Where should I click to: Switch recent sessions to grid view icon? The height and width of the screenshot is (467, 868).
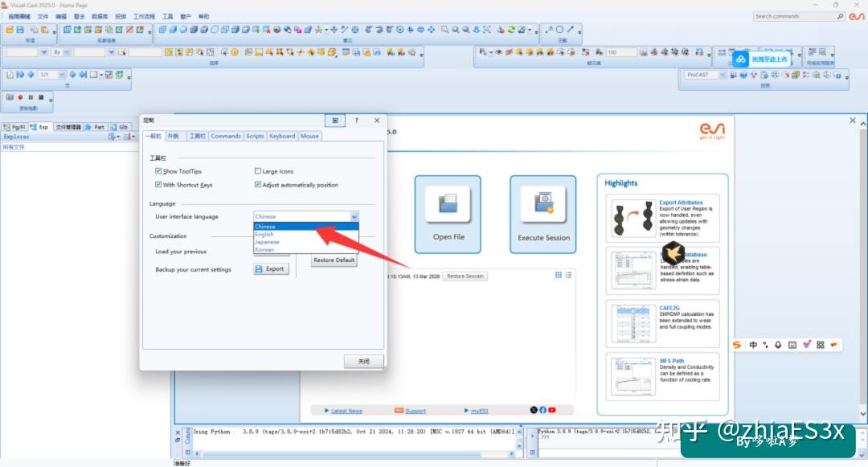[x=559, y=275]
